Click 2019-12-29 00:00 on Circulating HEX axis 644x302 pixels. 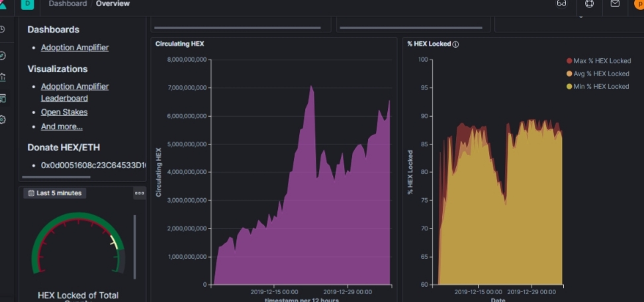(x=347, y=292)
